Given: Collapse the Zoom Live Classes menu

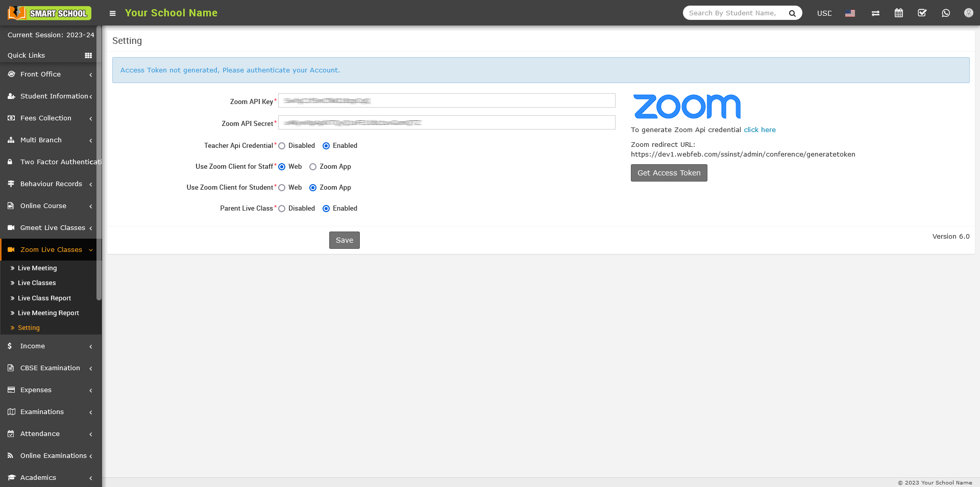Looking at the screenshot, I should tap(50, 250).
